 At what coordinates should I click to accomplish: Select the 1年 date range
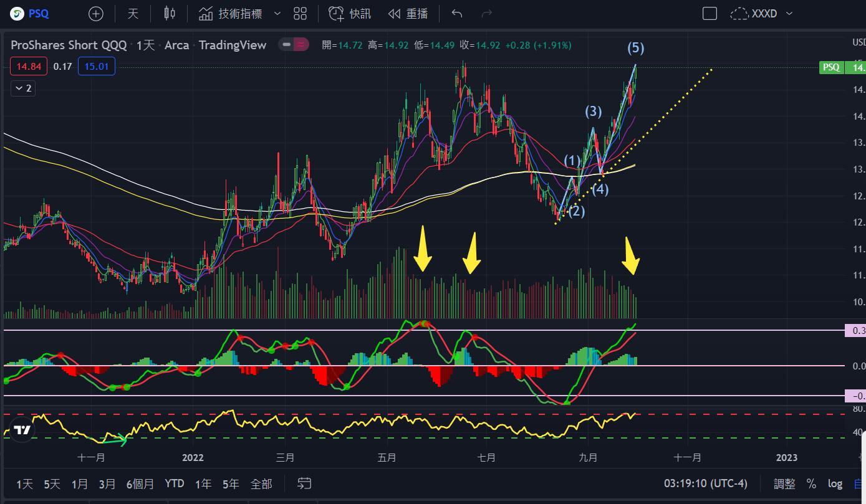pos(203,483)
